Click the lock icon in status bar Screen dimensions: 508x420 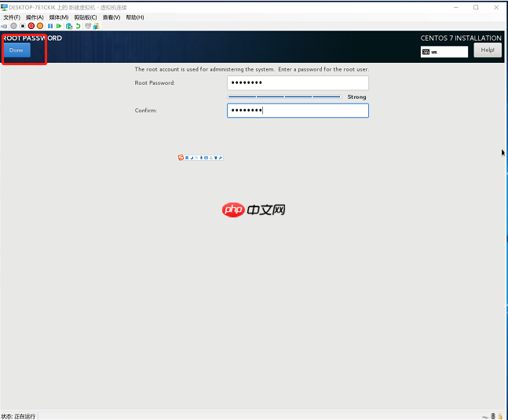pos(500,416)
